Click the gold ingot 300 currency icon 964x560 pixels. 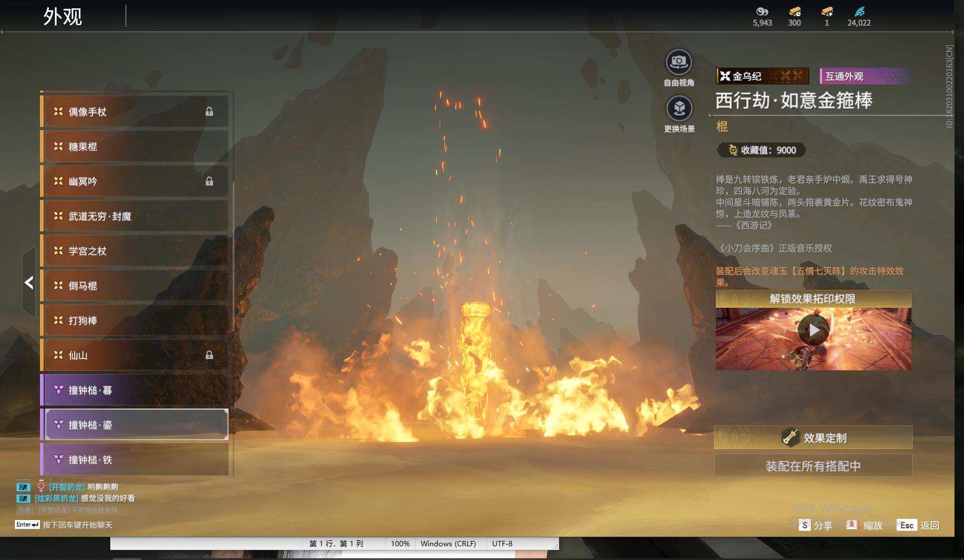(x=795, y=12)
